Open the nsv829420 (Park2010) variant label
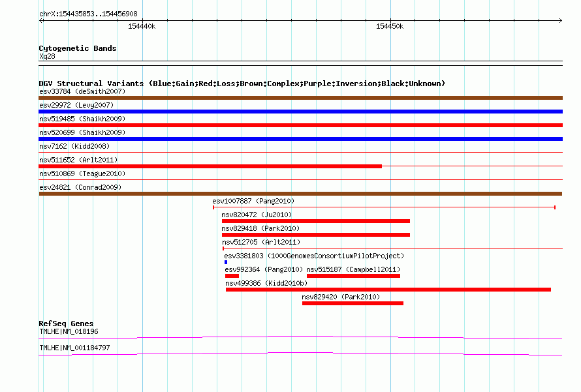 pyautogui.click(x=341, y=297)
